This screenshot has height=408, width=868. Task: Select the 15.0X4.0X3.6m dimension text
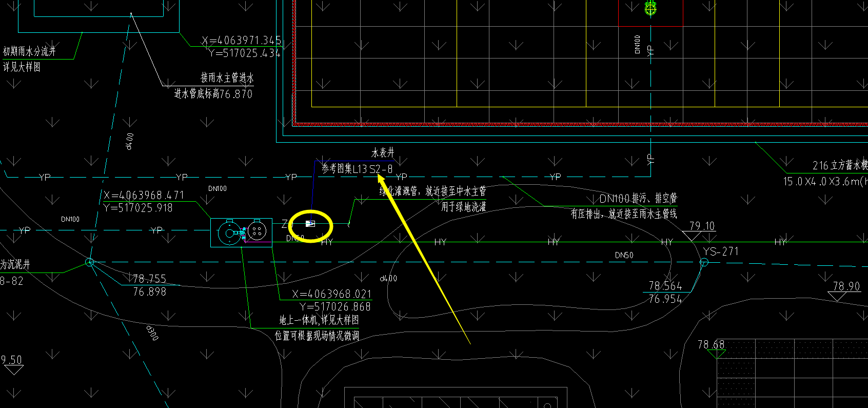pos(825,182)
